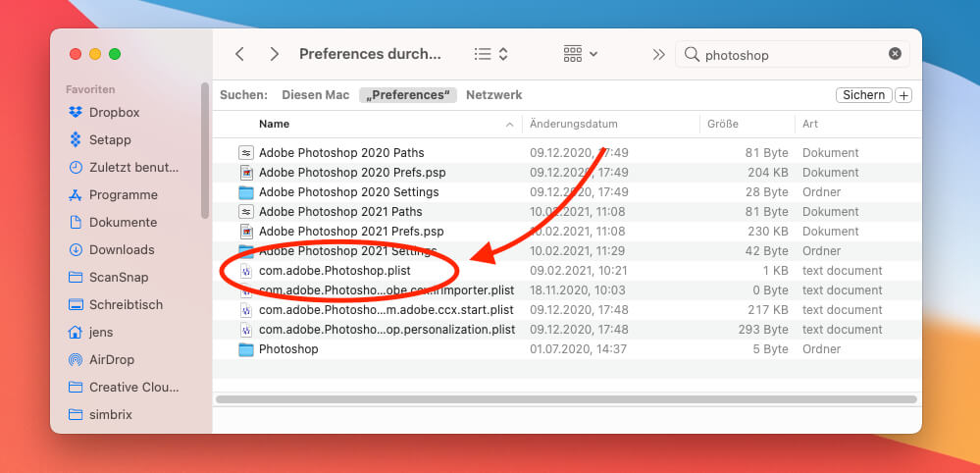
Task: Click the Photoshop folder icon
Action: click(246, 349)
